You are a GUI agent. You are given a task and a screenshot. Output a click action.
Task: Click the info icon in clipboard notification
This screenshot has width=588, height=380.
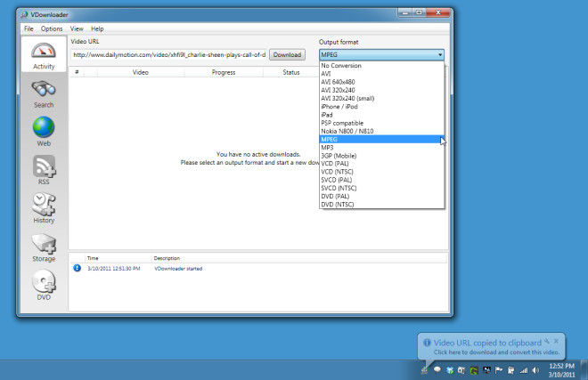pos(427,342)
